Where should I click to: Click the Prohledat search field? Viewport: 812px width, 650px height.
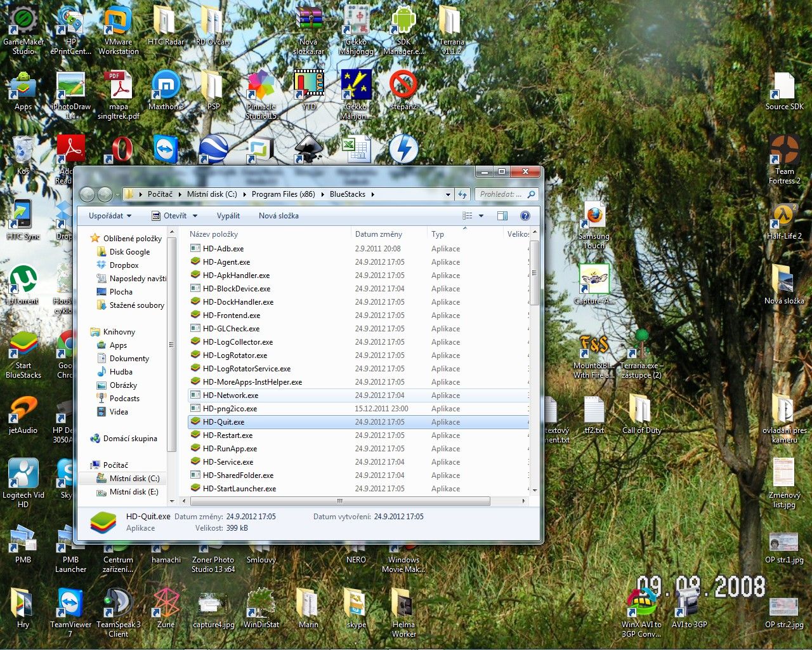(x=501, y=194)
